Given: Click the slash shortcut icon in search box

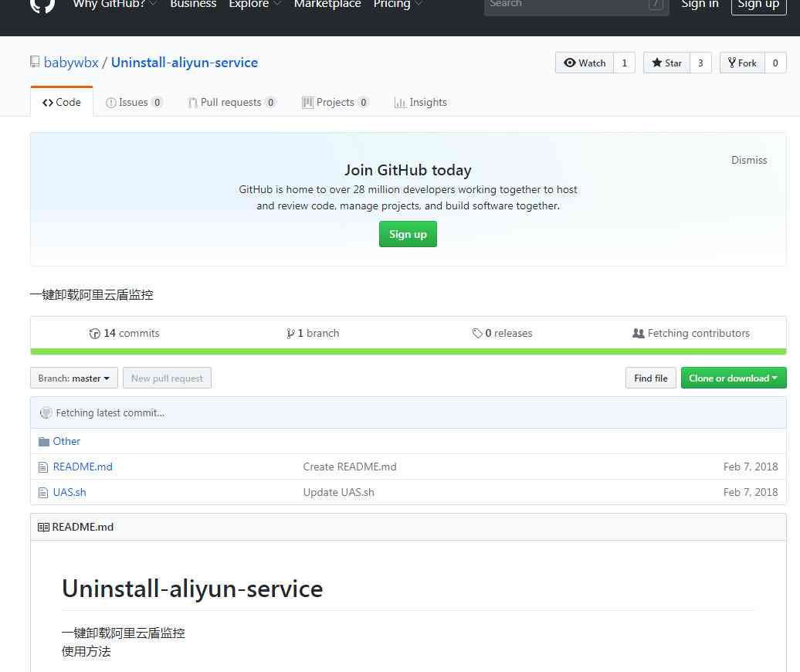Looking at the screenshot, I should pyautogui.click(x=656, y=4).
